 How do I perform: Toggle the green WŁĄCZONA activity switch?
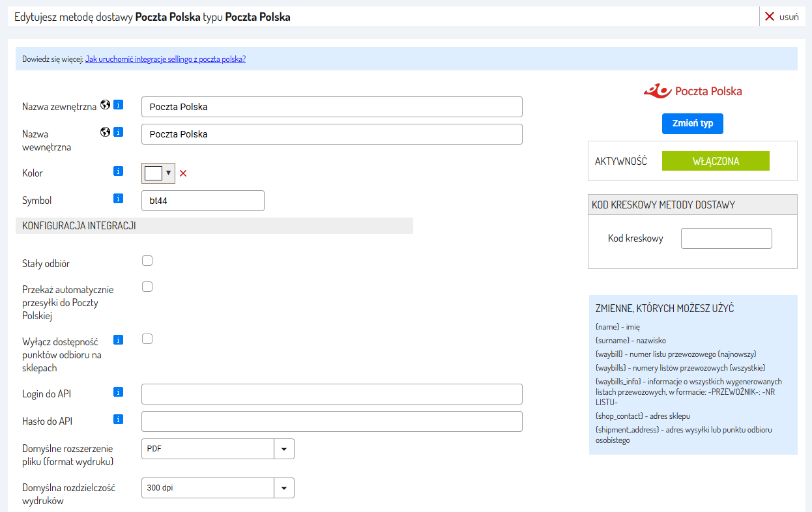[x=715, y=161]
